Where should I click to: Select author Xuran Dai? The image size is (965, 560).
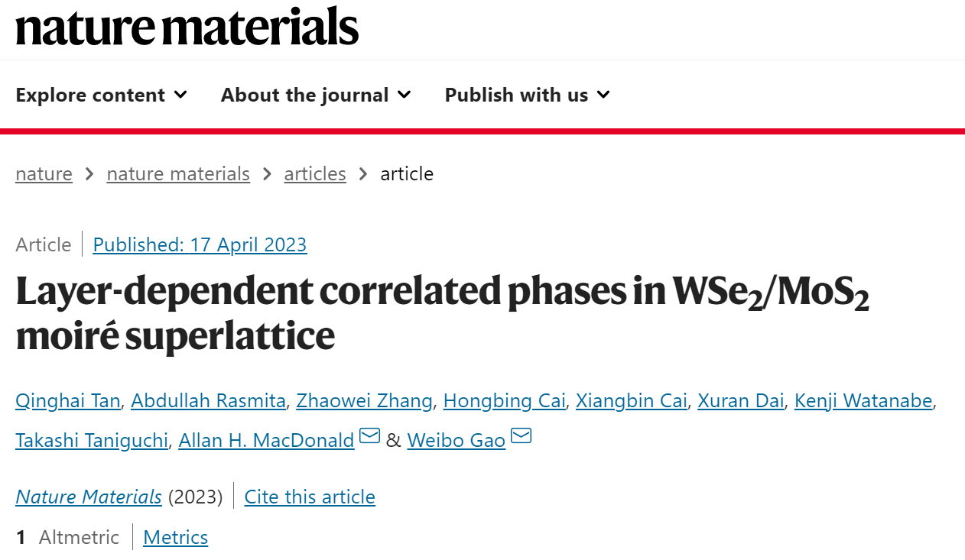(x=741, y=401)
